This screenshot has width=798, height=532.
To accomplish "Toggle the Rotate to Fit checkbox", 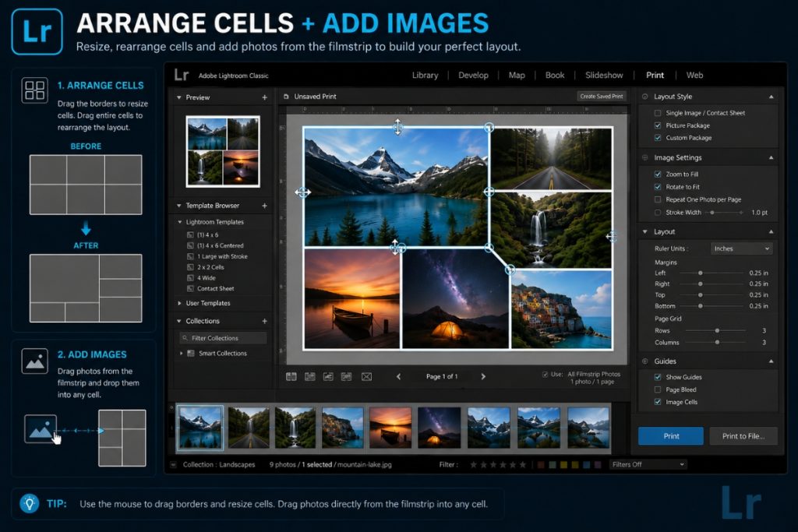I will click(658, 187).
